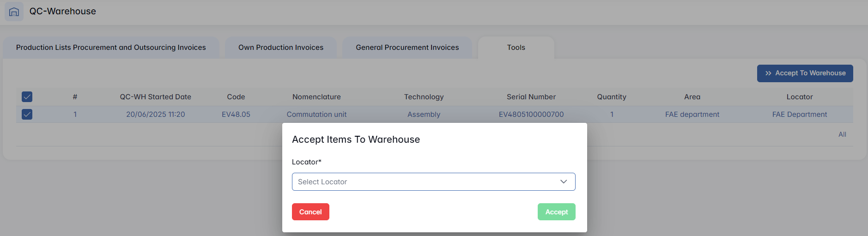Screen dimensions: 868x236
Task: Uncheck the checkbox for row 1
Action: pos(27,115)
